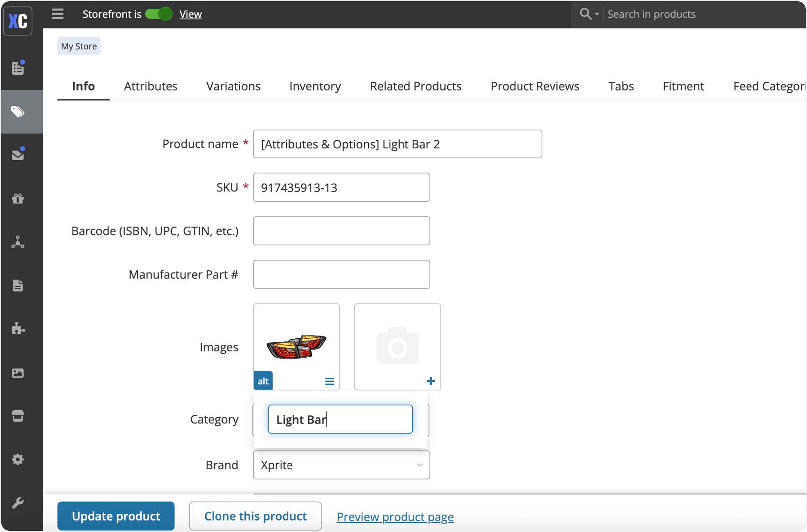Viewport: 807px width, 532px height.
Task: Click the Update product button
Action: (x=116, y=516)
